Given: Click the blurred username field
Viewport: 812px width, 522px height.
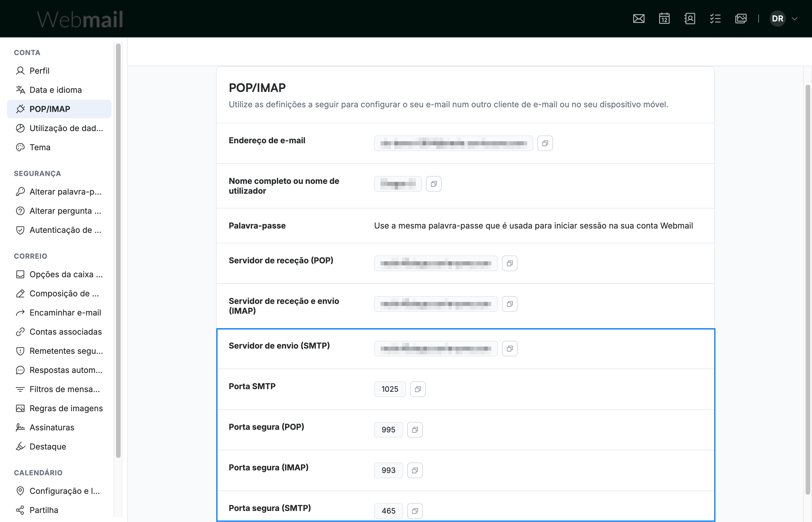Looking at the screenshot, I should point(398,184).
